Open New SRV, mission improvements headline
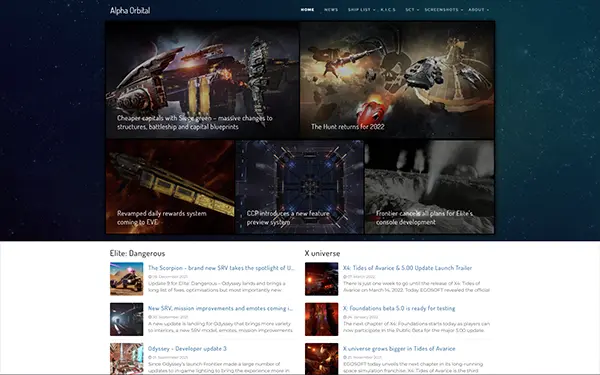This screenshot has width=600, height=375. coord(220,308)
